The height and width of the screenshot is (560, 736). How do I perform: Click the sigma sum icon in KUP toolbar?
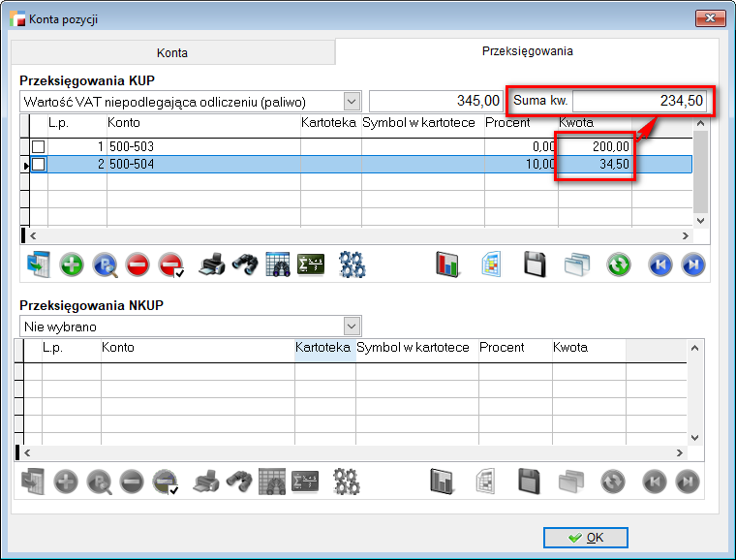pyautogui.click(x=311, y=264)
